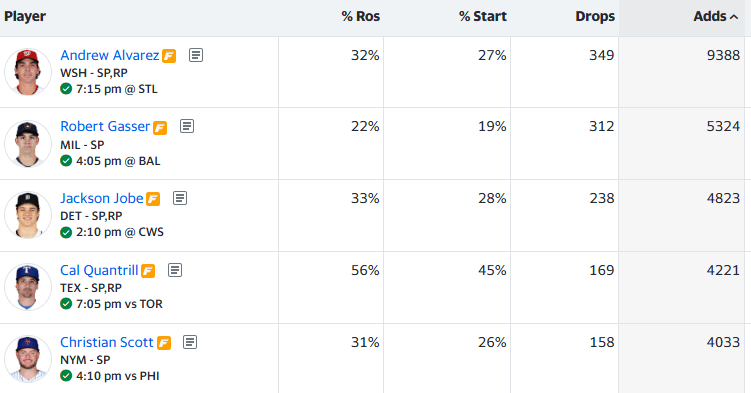Click orange fantasy badge beside Jackson Jobe
Image resolution: width=751 pixels, height=393 pixels.
153,199
